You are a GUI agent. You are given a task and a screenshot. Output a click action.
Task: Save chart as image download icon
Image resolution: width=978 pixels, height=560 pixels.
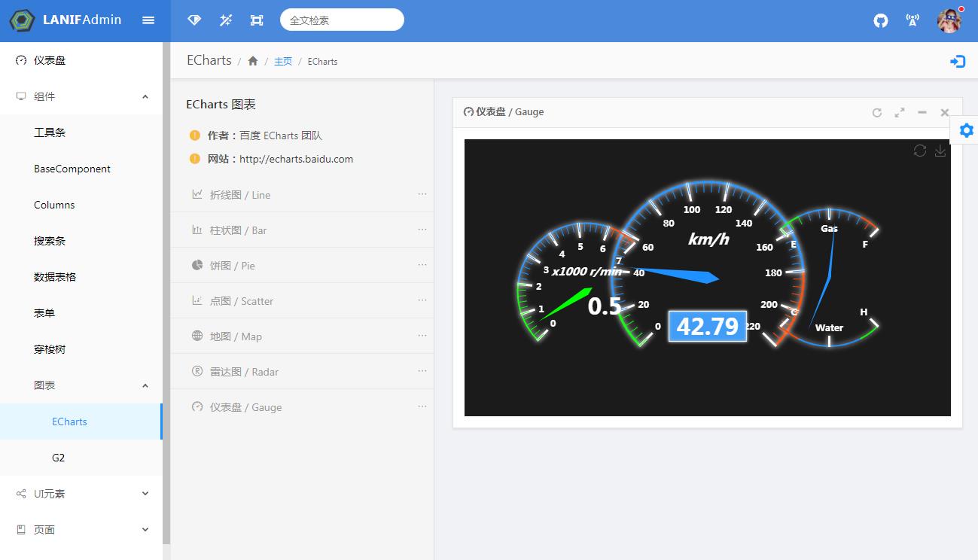940,151
